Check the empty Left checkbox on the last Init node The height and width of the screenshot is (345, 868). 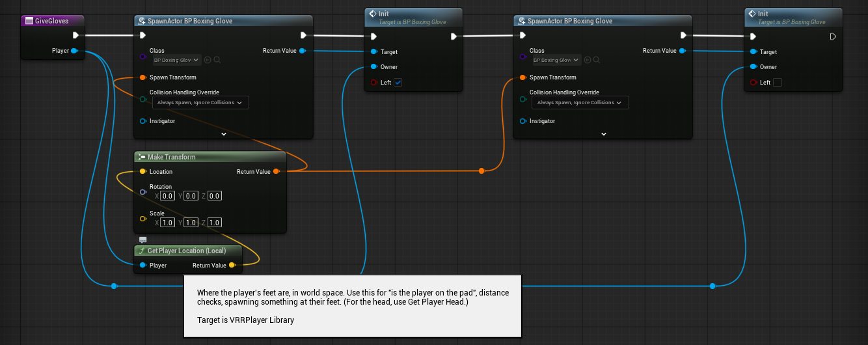[x=778, y=83]
